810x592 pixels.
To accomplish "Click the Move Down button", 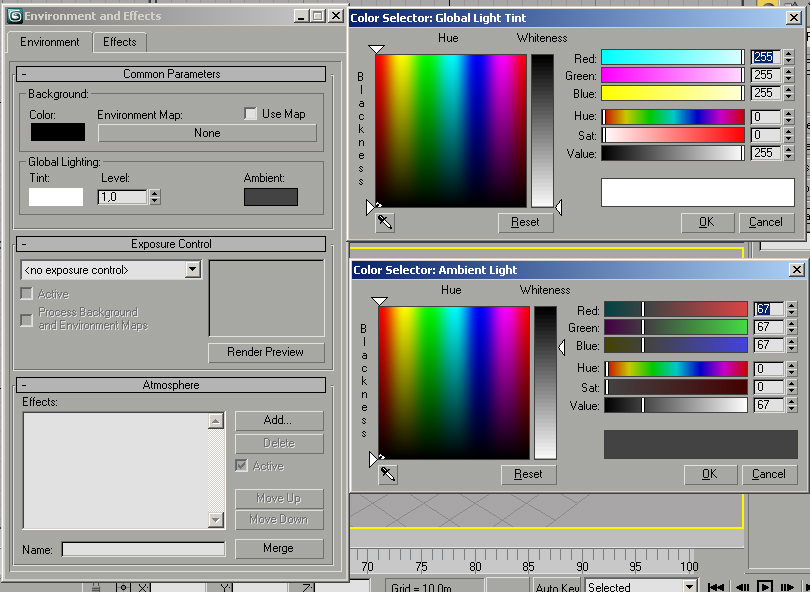I will [x=279, y=520].
